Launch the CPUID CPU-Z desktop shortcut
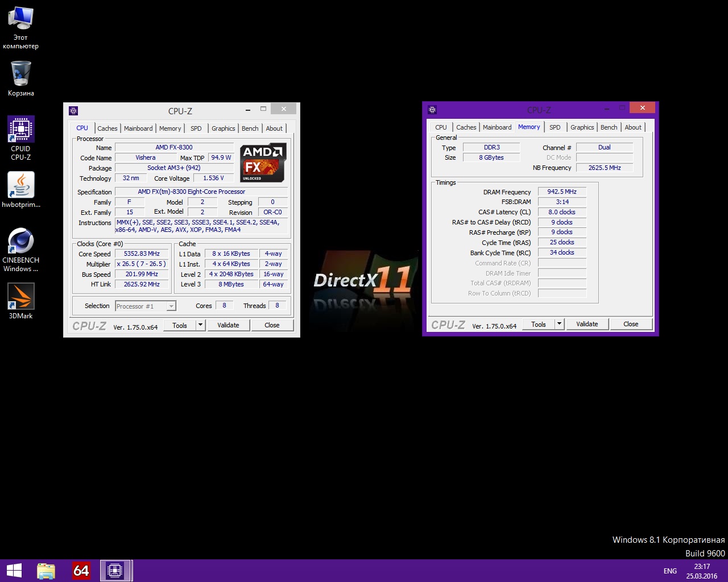Image resolution: width=728 pixels, height=582 pixels. click(21, 138)
